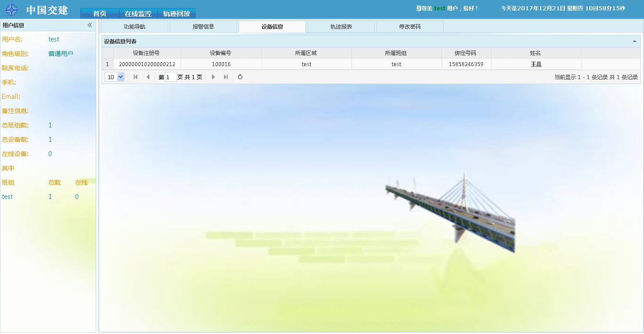
Task: Switch to the 轨迹报表 tab
Action: tap(341, 27)
